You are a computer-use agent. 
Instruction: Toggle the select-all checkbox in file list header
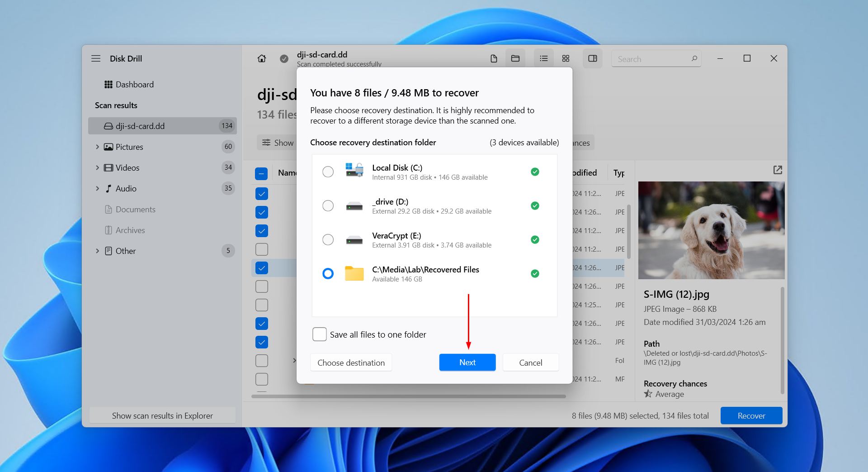(261, 173)
